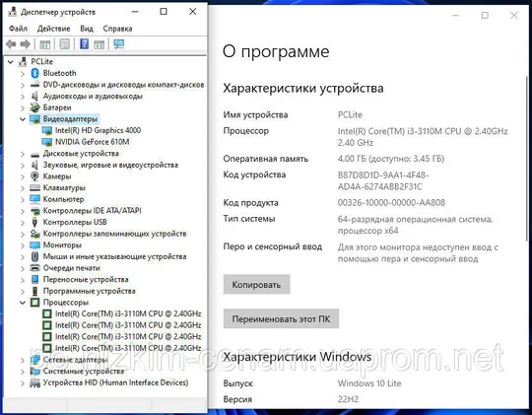Open the Действие menu
The width and height of the screenshot is (532, 415).
coord(53,29)
